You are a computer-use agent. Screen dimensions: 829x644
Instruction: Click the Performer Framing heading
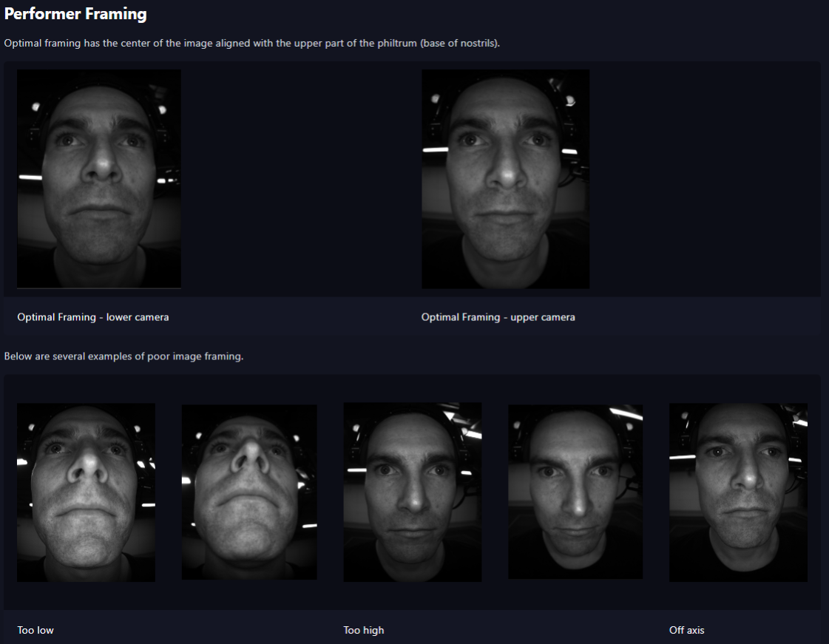[x=75, y=14]
